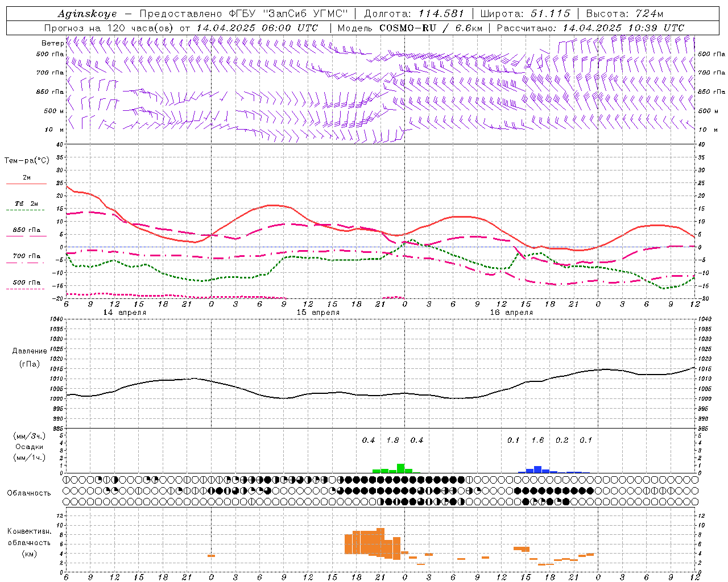728x582 pixels.
Task: Click the "16 апреля" date label
Action: tap(511, 313)
